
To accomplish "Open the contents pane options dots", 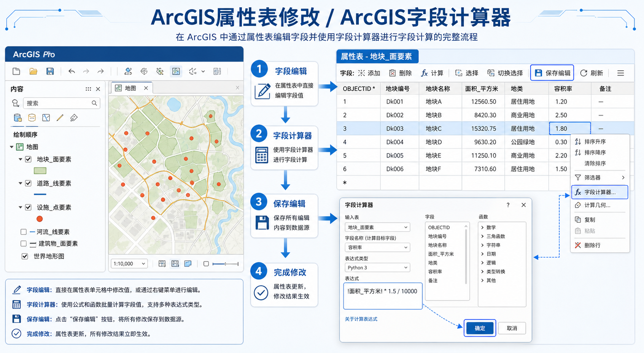I will coord(88,89).
